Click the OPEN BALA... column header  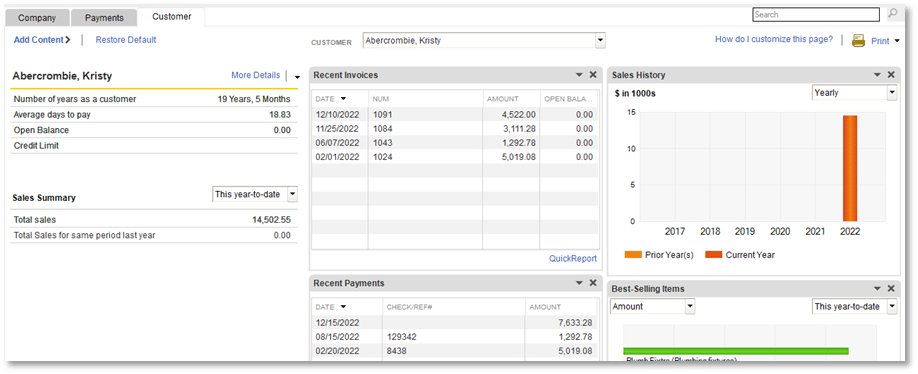pos(568,99)
